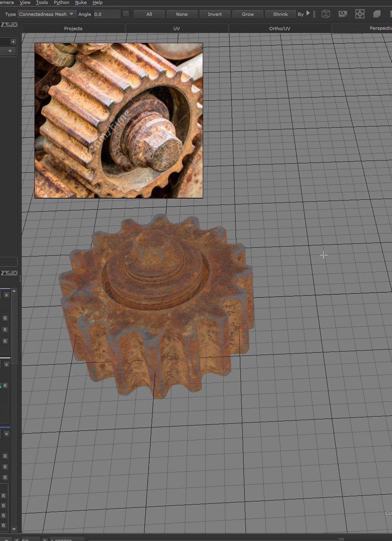Click the Invert selection button
This screenshot has height=541, width=392.
[215, 14]
